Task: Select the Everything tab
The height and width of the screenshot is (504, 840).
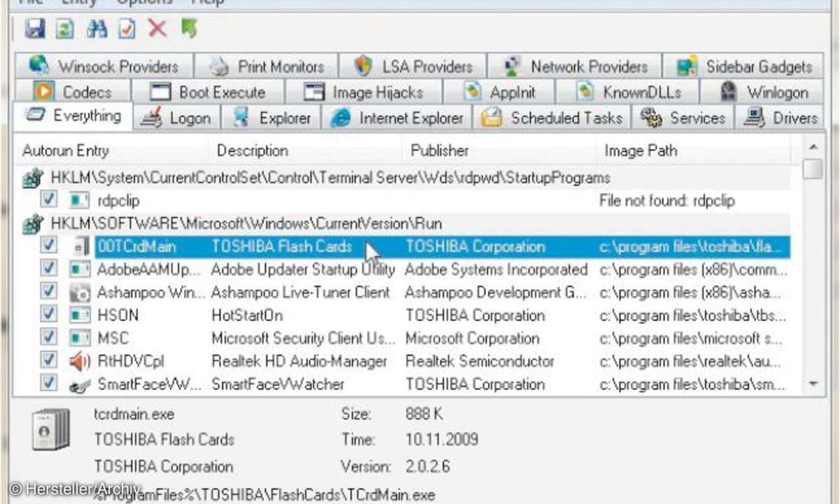Action: [x=72, y=116]
